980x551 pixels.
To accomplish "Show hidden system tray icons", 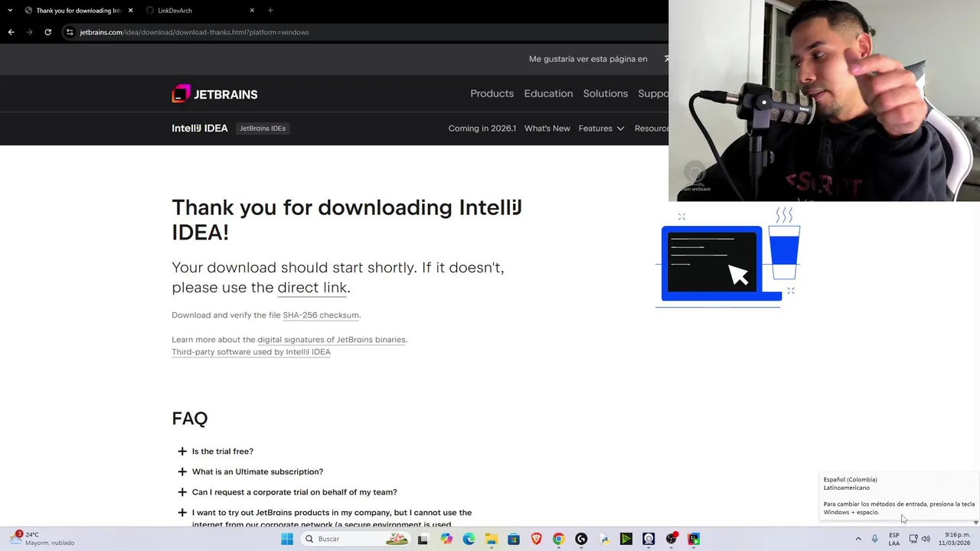I will [857, 539].
